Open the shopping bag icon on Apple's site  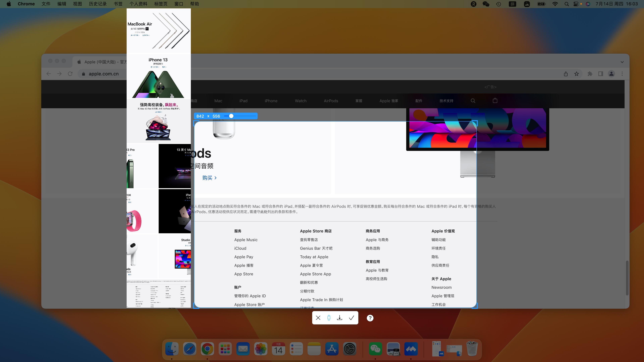click(x=495, y=101)
